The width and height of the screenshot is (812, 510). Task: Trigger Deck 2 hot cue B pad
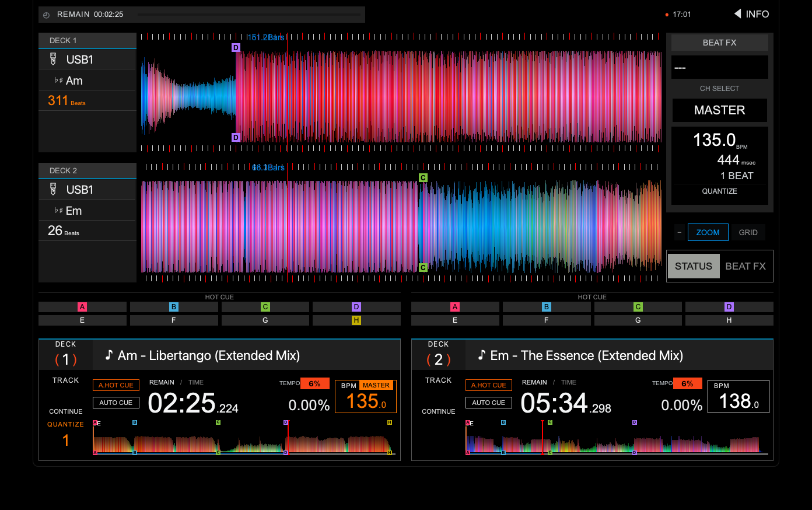click(547, 307)
